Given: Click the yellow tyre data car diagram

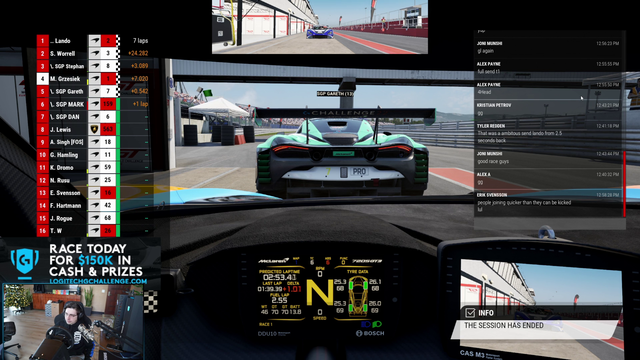Looking at the screenshot, I should click(358, 296).
